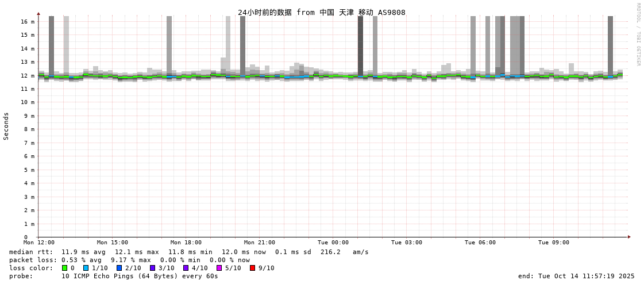Click the Tue 00:00 time axis label
Image resolution: width=644 pixels, height=284 pixels.
click(x=333, y=243)
